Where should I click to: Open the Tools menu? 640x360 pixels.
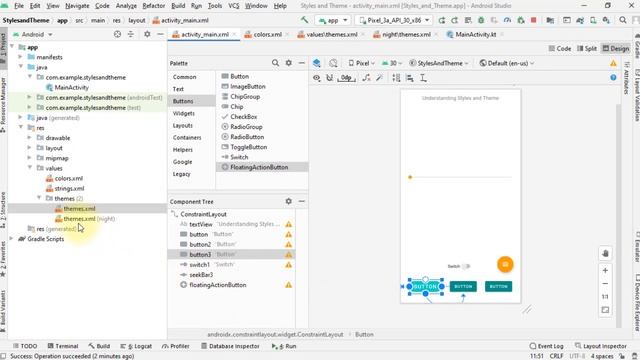pos(215,6)
